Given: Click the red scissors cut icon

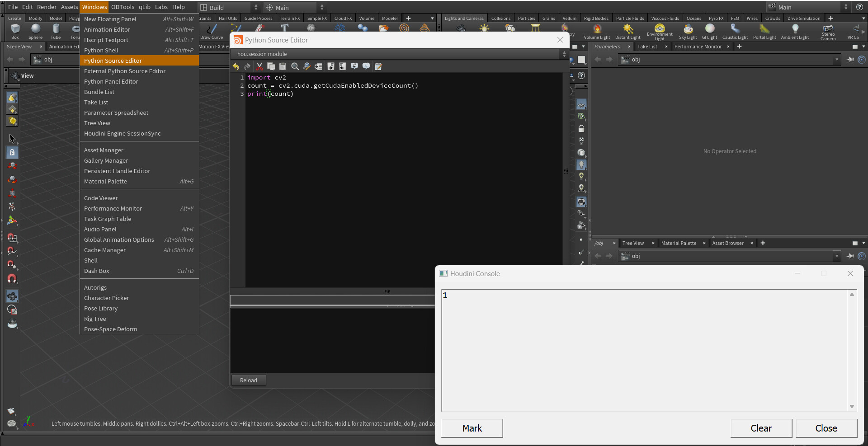Looking at the screenshot, I should point(259,66).
